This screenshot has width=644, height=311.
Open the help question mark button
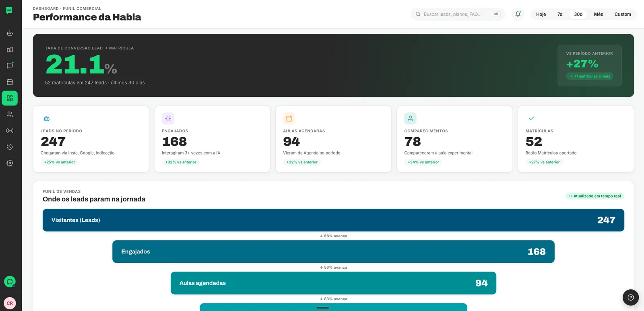(631, 298)
